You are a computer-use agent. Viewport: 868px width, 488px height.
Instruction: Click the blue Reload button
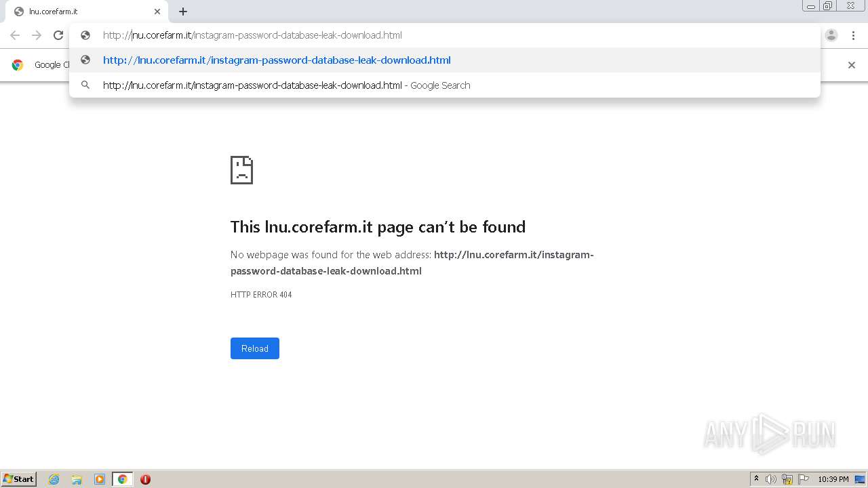255,348
